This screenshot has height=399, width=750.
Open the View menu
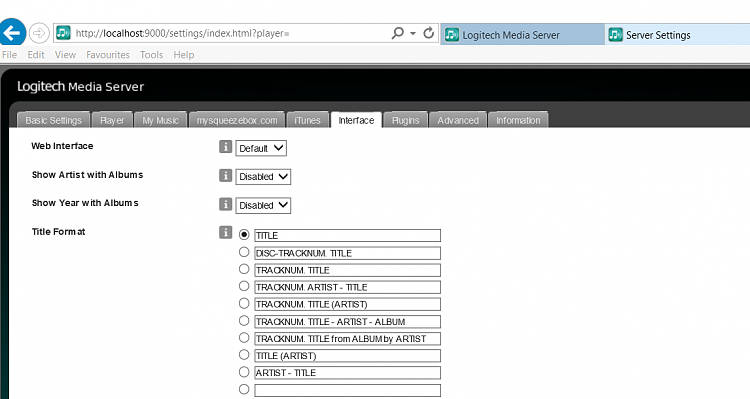coord(65,55)
